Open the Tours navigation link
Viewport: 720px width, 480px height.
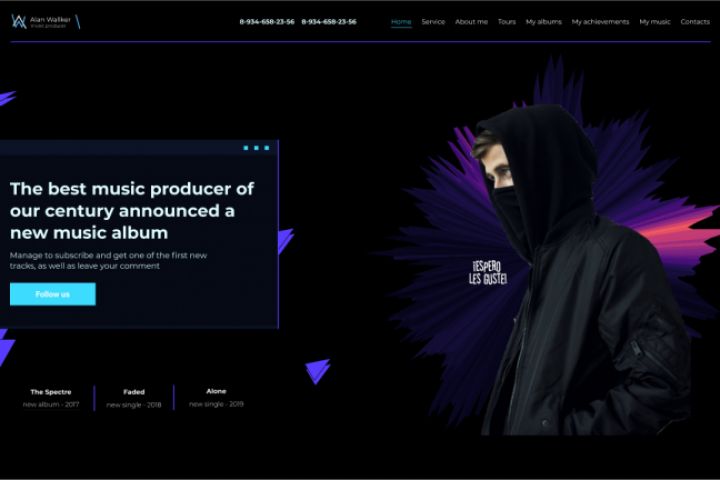click(x=506, y=22)
